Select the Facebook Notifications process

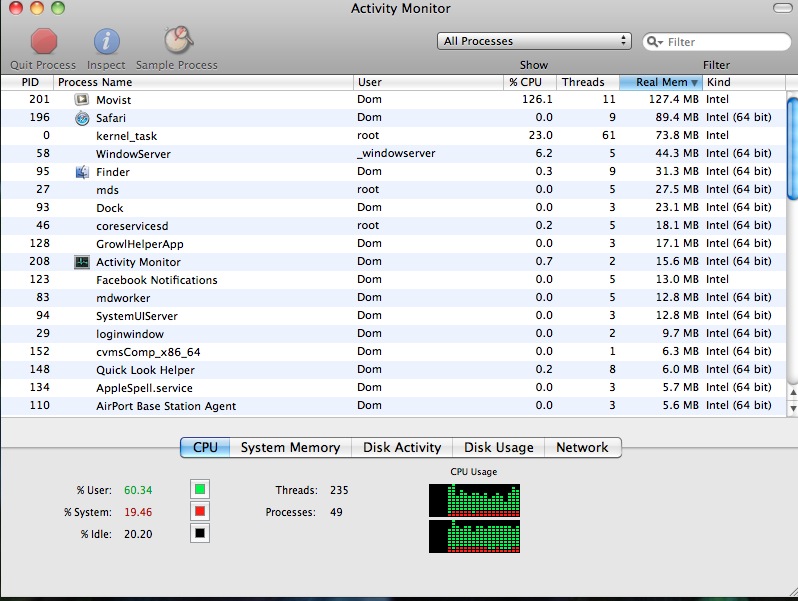393,280
